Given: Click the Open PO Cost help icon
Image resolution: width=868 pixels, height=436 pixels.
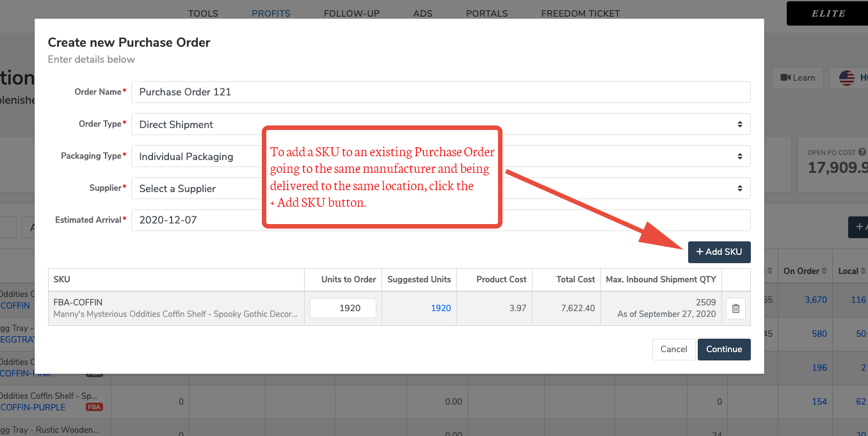Looking at the screenshot, I should (862, 152).
